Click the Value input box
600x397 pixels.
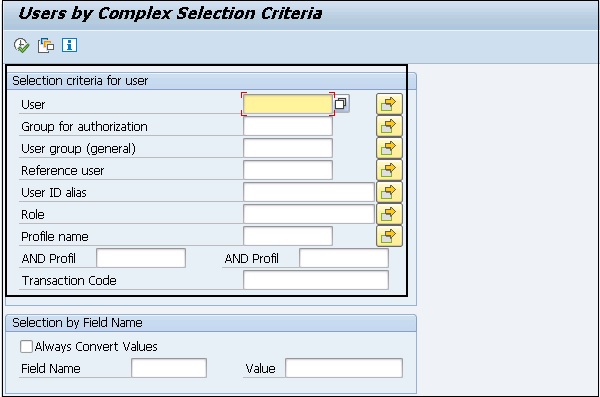coord(344,368)
